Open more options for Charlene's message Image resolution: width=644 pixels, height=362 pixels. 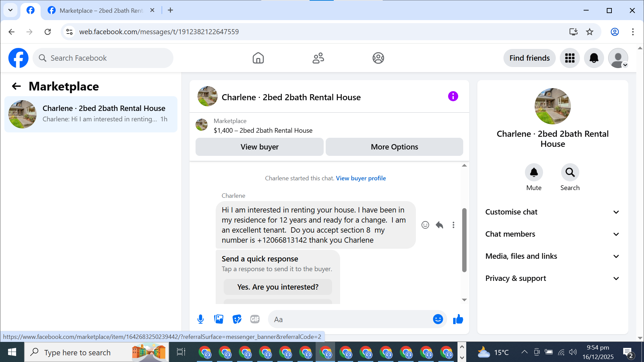pyautogui.click(x=453, y=225)
